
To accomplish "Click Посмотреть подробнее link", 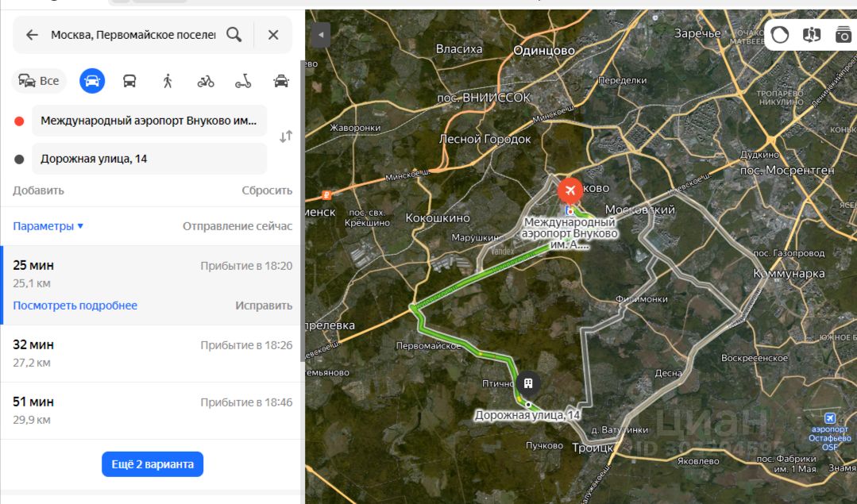I will click(75, 306).
